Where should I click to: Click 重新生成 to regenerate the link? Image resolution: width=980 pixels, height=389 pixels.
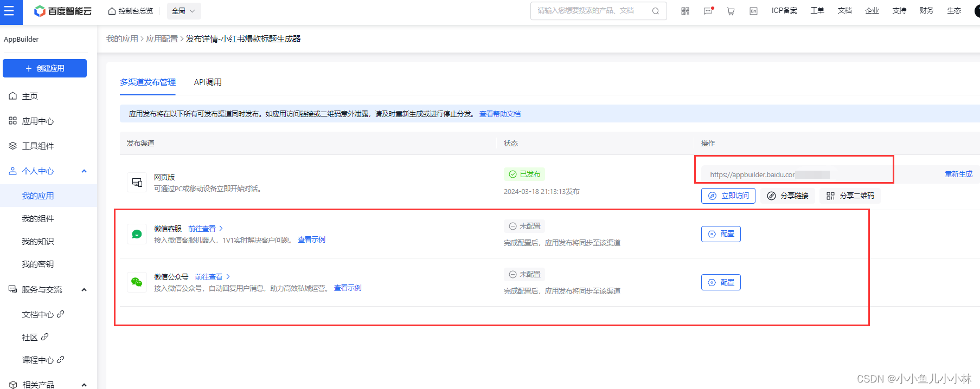959,174
